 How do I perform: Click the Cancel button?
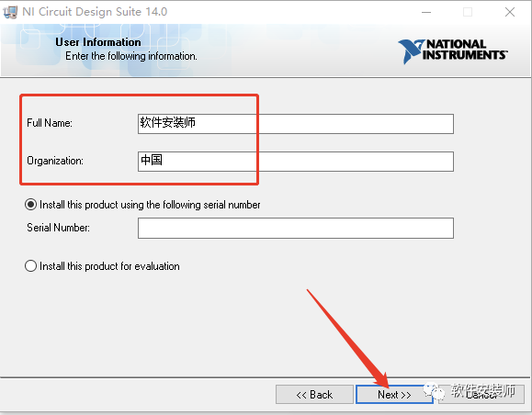(x=481, y=395)
